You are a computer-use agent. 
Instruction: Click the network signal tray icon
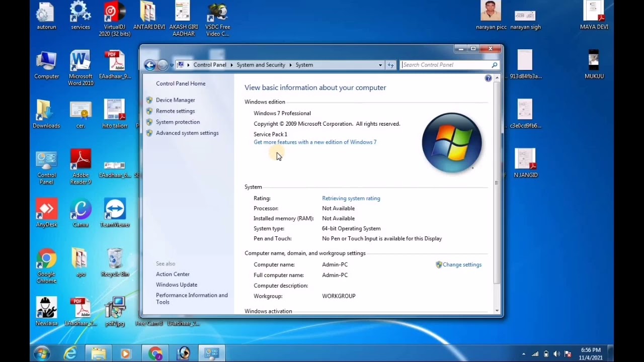(x=535, y=354)
